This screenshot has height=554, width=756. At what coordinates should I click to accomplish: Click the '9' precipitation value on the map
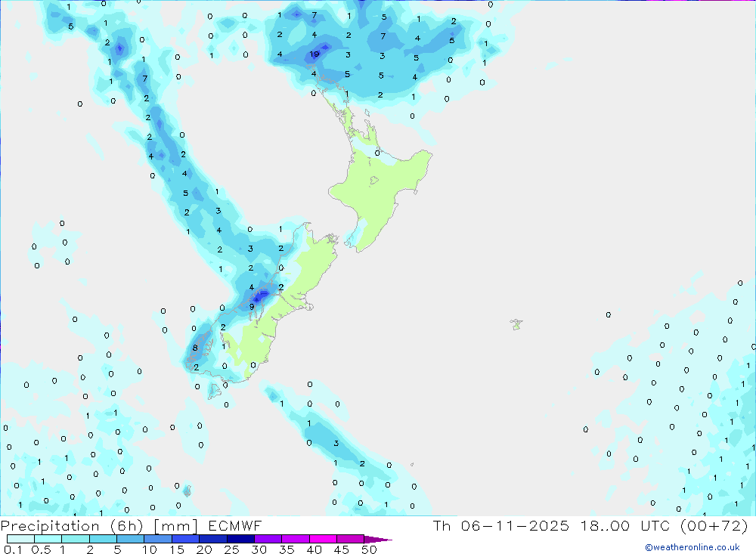[252, 307]
